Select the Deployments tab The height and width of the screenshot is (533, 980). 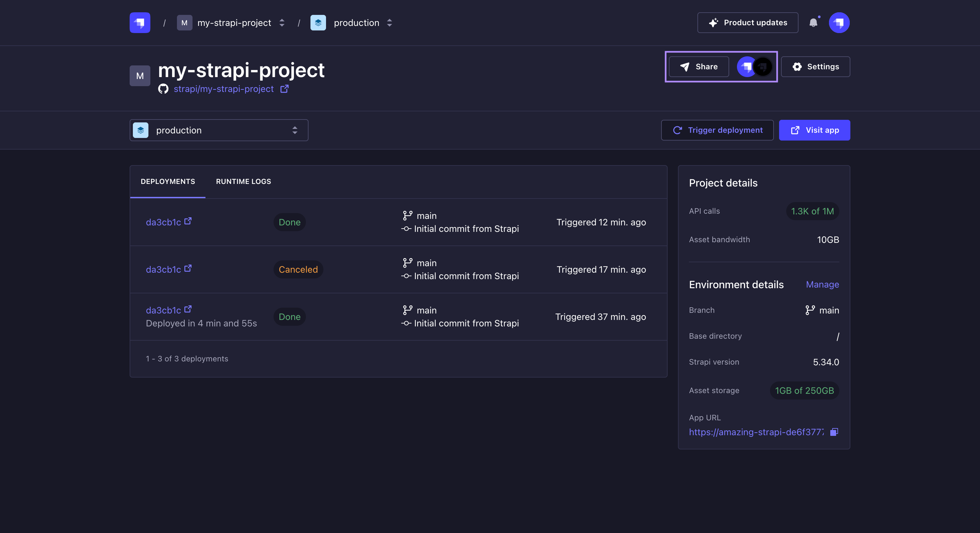coord(168,182)
